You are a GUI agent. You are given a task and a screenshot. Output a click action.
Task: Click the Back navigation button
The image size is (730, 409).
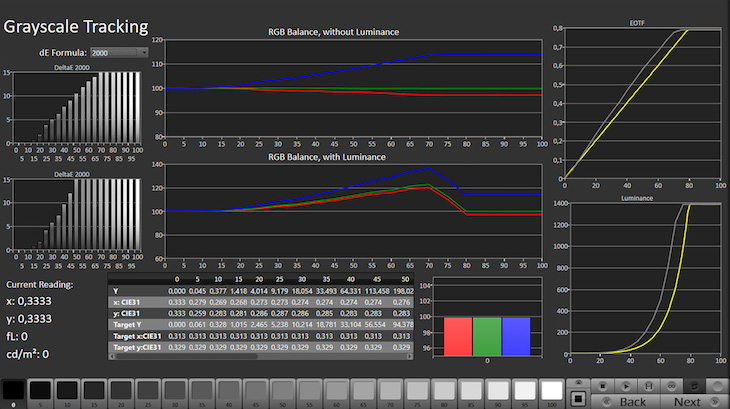(625, 401)
